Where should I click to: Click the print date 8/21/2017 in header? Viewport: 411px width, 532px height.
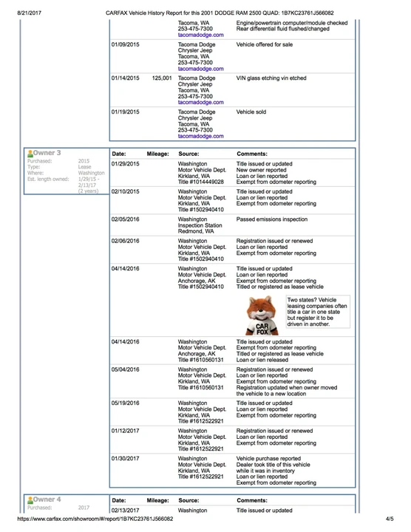point(29,13)
